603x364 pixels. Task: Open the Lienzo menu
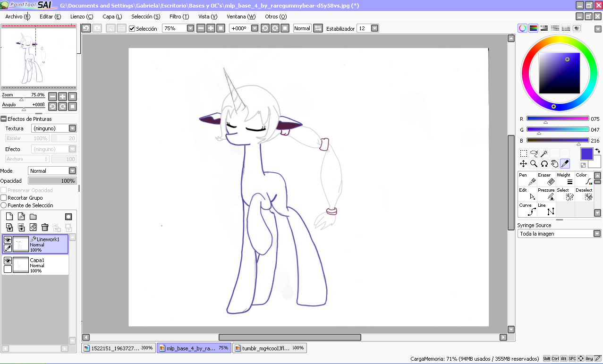[82, 17]
